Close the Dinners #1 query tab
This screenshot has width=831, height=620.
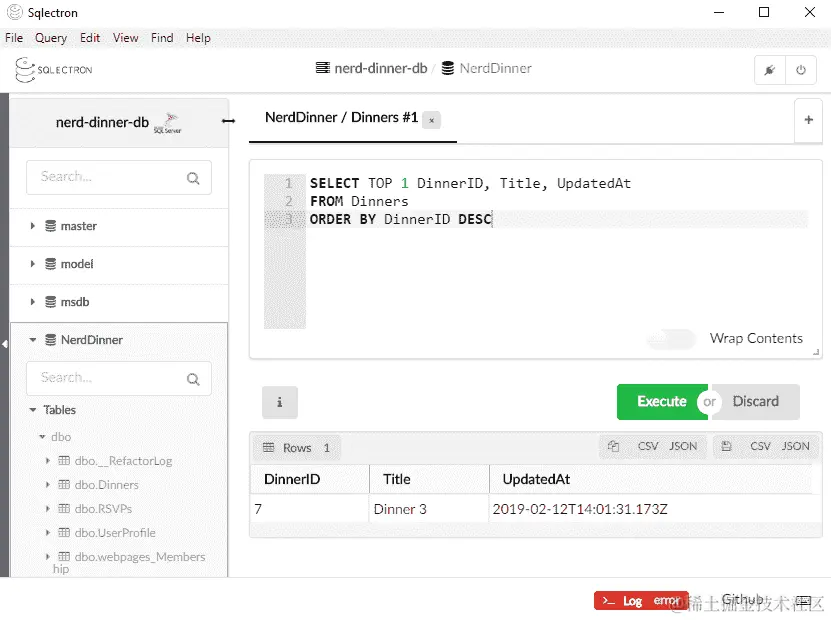431,120
